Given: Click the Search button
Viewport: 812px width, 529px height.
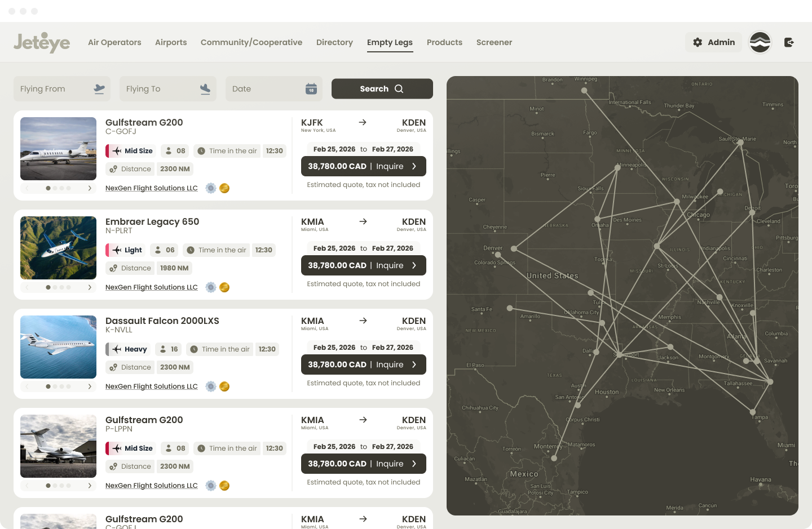Looking at the screenshot, I should tap(382, 89).
